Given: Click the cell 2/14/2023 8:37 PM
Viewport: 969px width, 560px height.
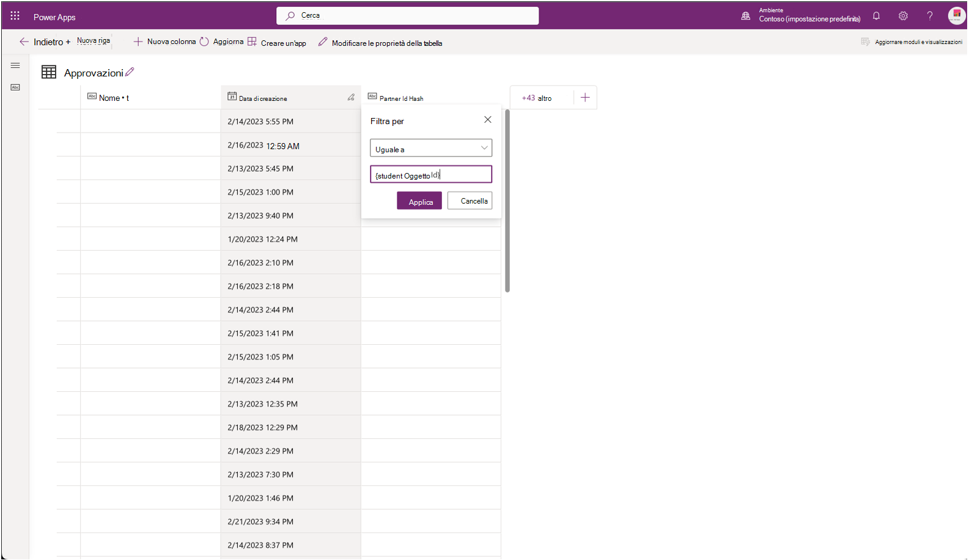Looking at the screenshot, I should point(290,545).
